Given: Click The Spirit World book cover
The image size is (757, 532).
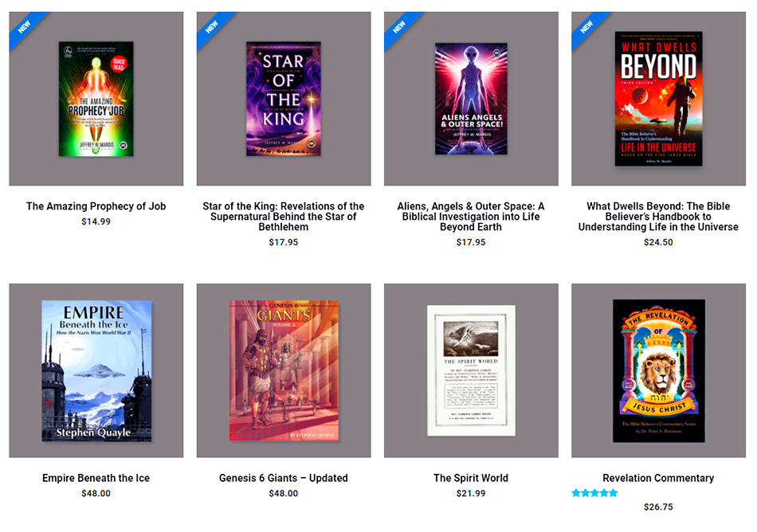Looking at the screenshot, I should [x=471, y=370].
